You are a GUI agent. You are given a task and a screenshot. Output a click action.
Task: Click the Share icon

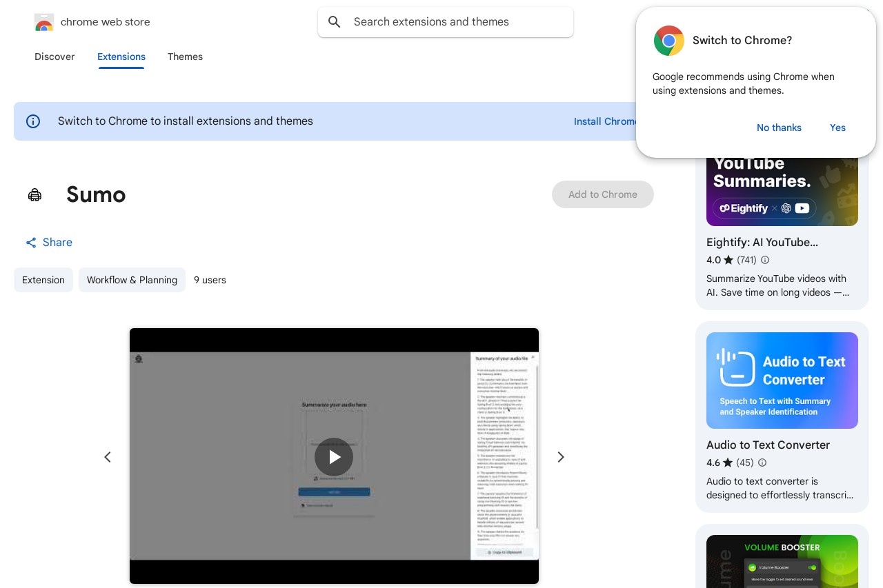click(31, 243)
